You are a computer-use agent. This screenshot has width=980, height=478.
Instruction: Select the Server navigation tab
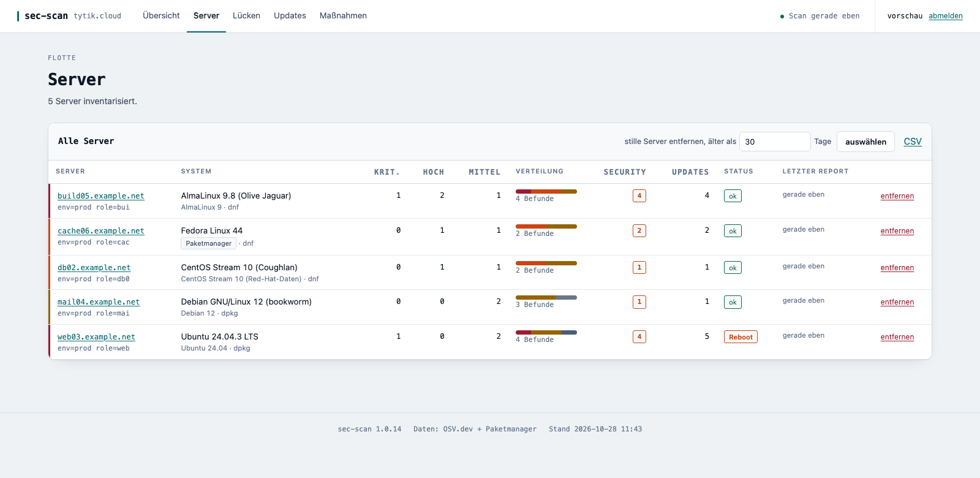[x=206, y=16]
